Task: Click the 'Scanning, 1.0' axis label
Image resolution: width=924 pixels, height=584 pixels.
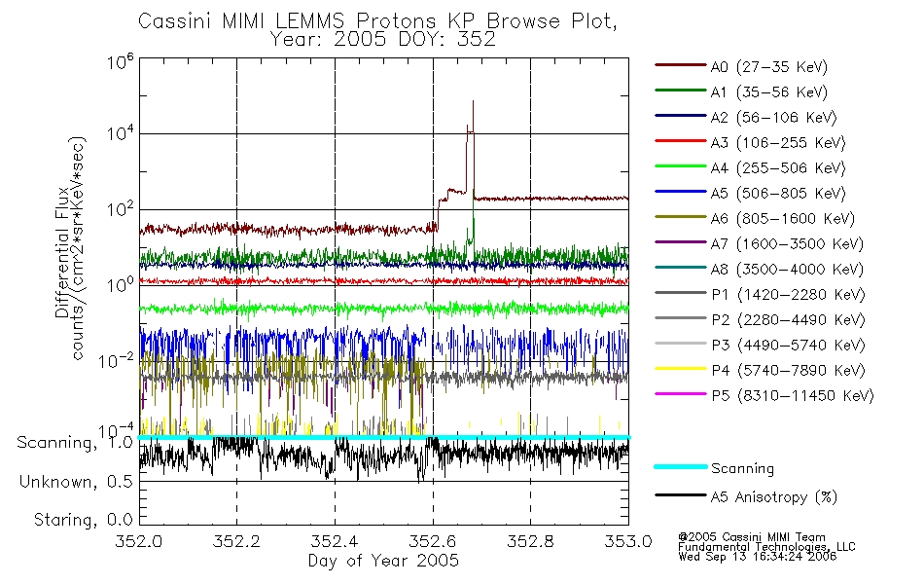Action: 75,443
